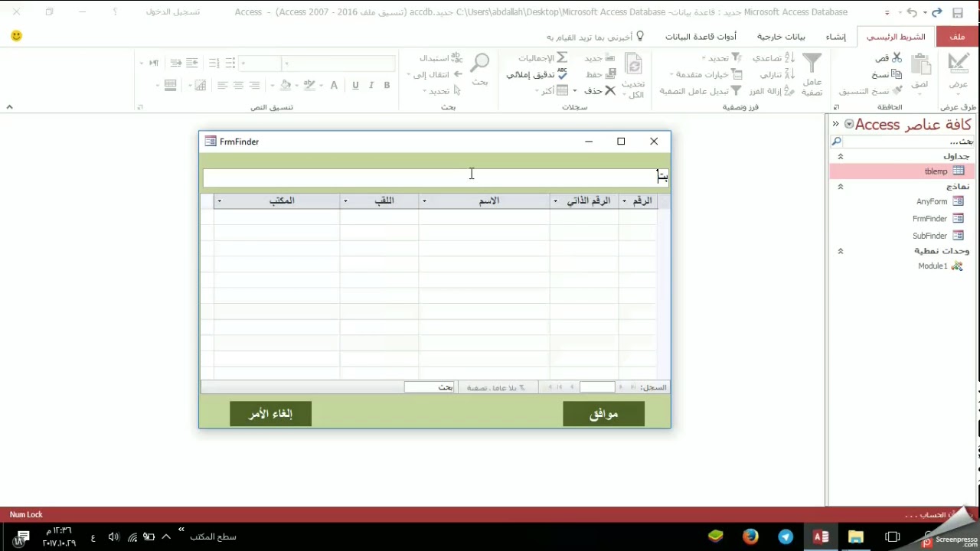Click the volume speaker tray icon
This screenshot has width=980, height=551.
[x=114, y=537]
